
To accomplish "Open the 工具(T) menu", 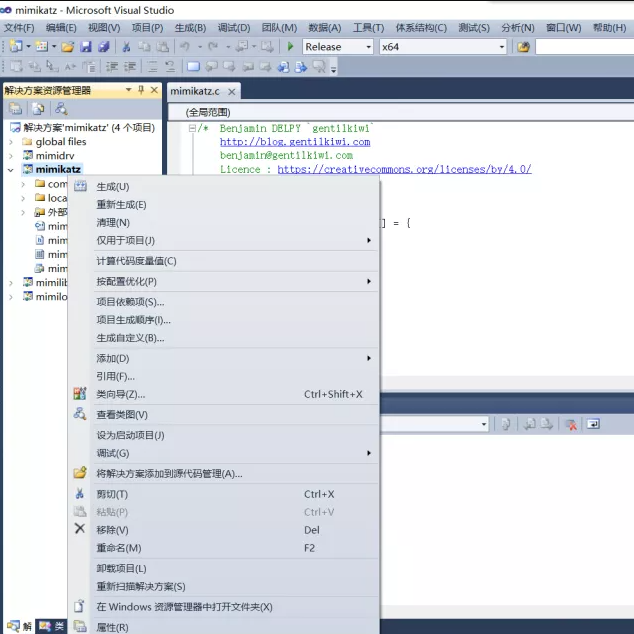I will tap(369, 27).
